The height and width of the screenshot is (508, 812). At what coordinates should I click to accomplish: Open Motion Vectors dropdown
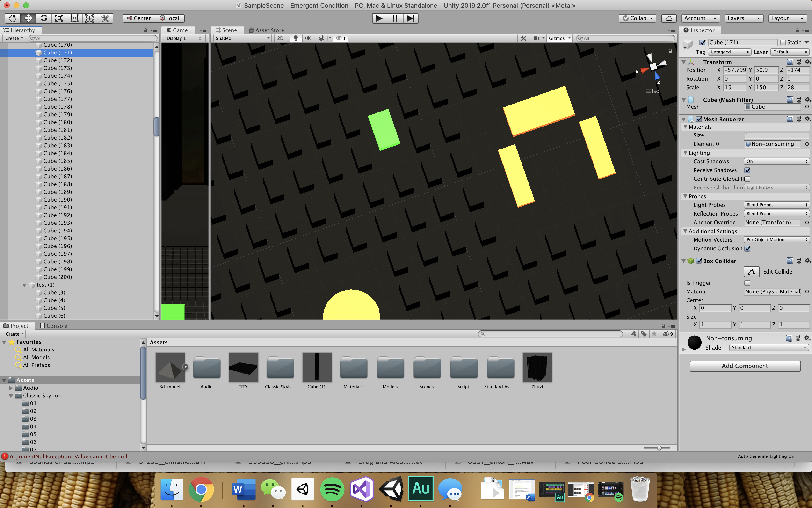click(x=777, y=240)
